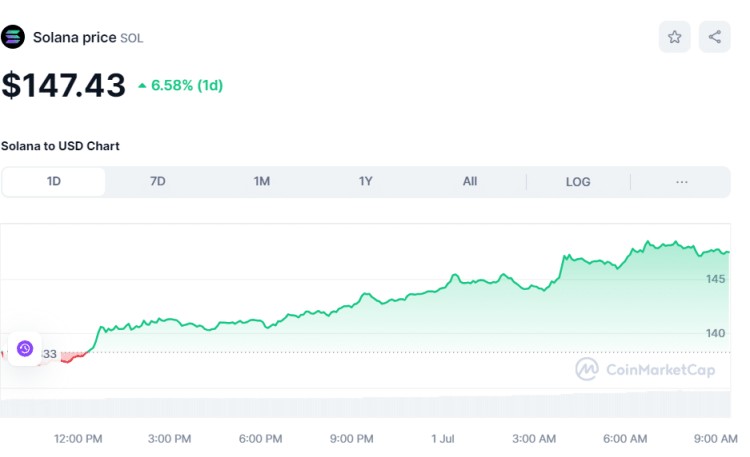Viewport: 750px width, 457px height.
Task: Add Solana to watchlist with star icon
Action: pos(674,37)
